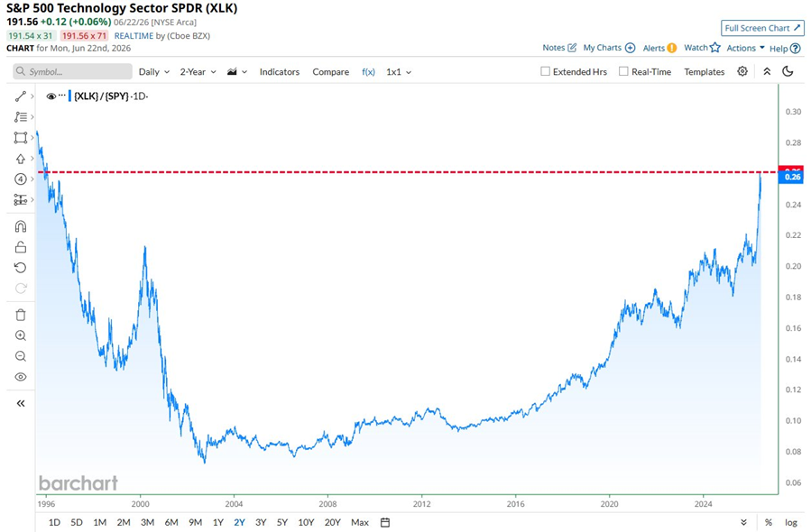Enable the Real-Time checkbox

click(x=623, y=71)
